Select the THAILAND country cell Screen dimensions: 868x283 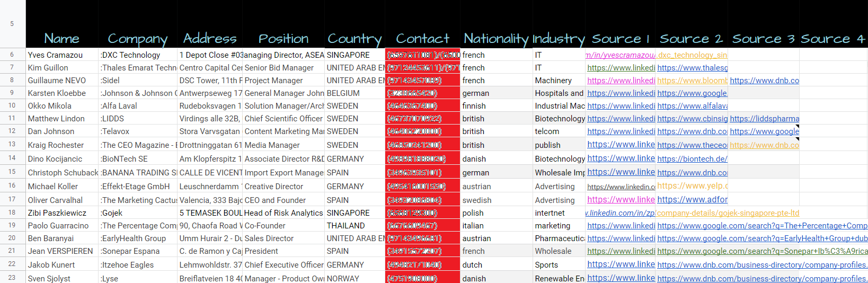pos(355,225)
